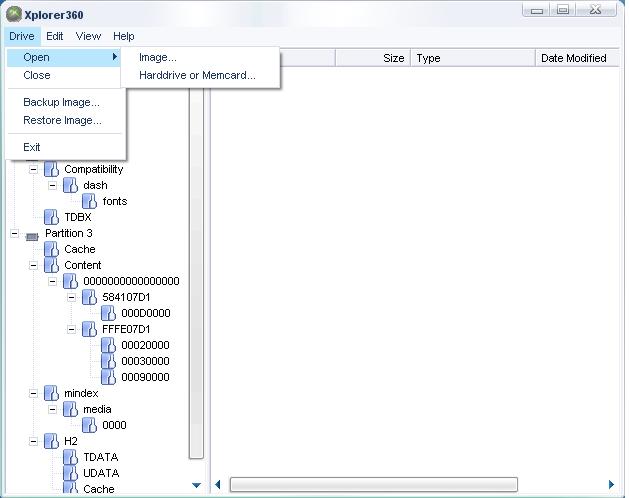The height and width of the screenshot is (498, 629).
Task: Click the Size column header
Action: point(373,58)
